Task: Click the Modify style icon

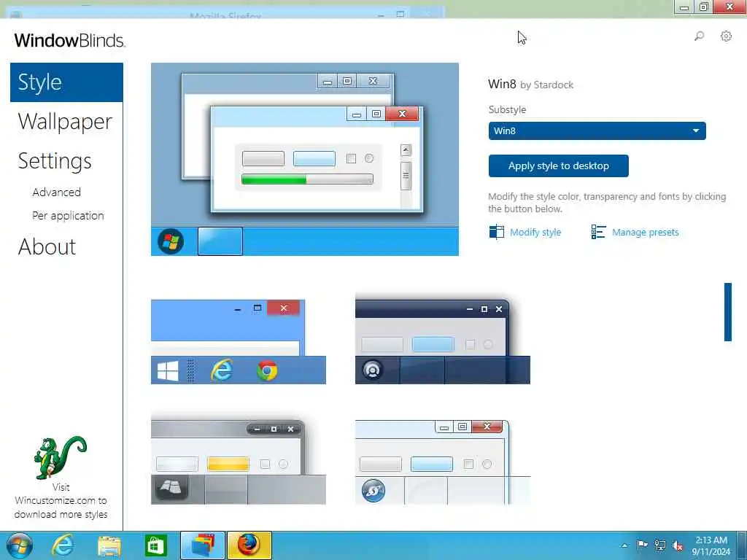Action: tap(496, 232)
